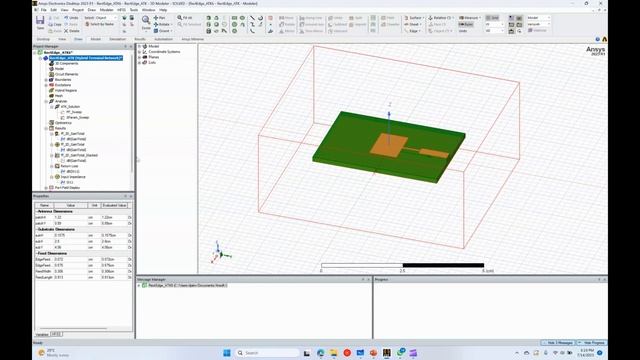Select Return Loss report in tree
Image resolution: width=640 pixels, height=360 pixels.
67,166
